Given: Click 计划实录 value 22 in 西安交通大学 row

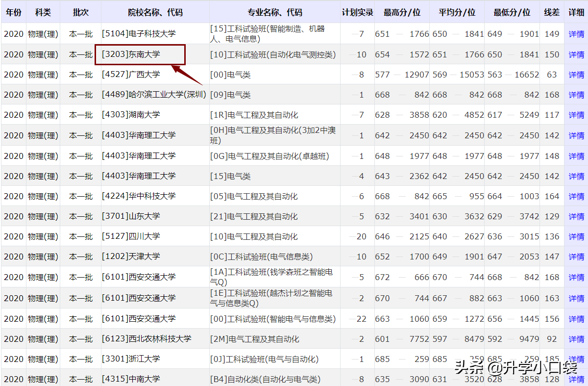Looking at the screenshot, I should pos(361,319).
